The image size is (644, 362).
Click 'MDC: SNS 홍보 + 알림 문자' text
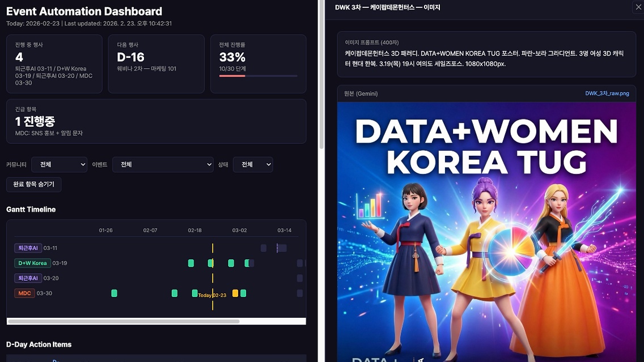49,133
